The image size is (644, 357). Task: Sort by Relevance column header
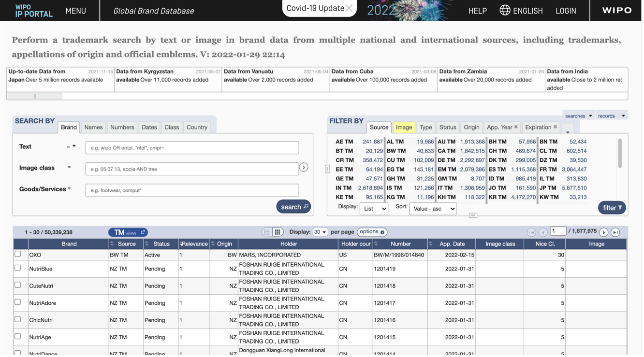194,244
